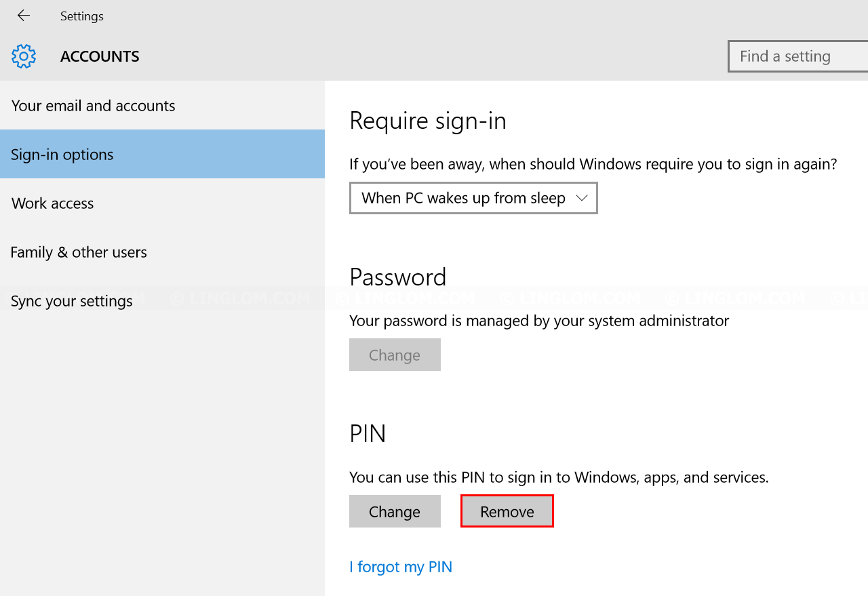Click the back arrow in the title bar

tap(24, 16)
